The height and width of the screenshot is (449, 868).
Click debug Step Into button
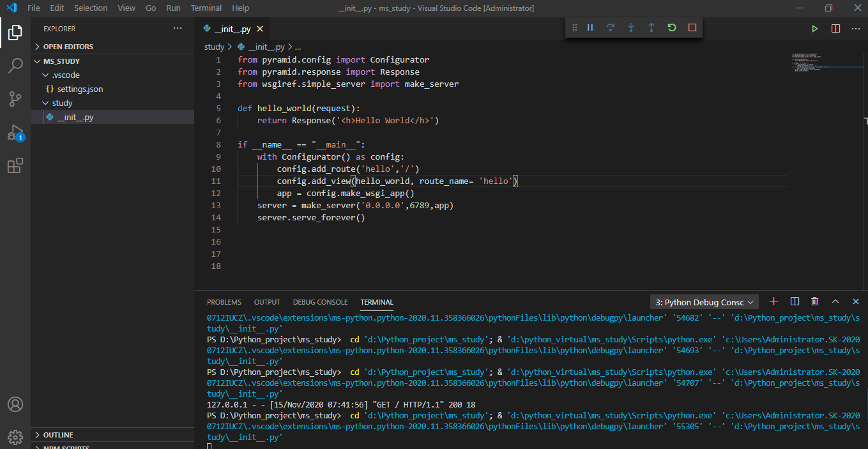tap(631, 27)
